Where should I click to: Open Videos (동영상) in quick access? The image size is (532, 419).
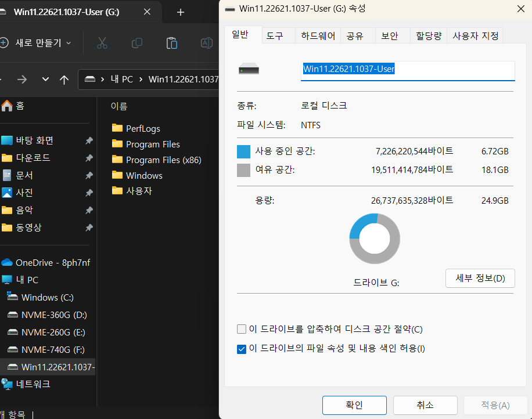coord(21,227)
